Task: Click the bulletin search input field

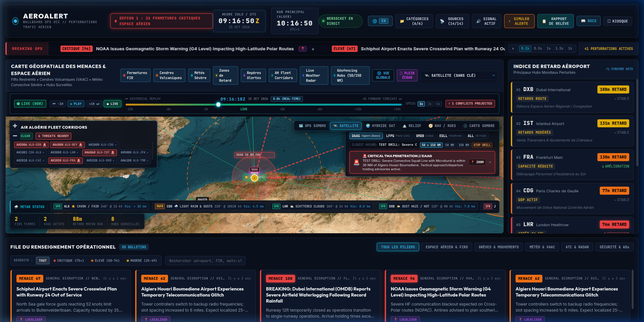Action: click(205, 261)
